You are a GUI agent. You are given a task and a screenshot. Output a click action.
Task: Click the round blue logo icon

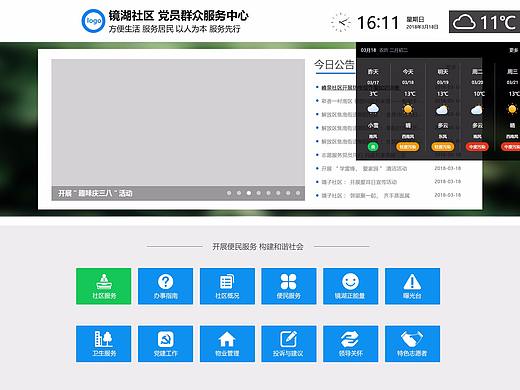click(x=93, y=21)
